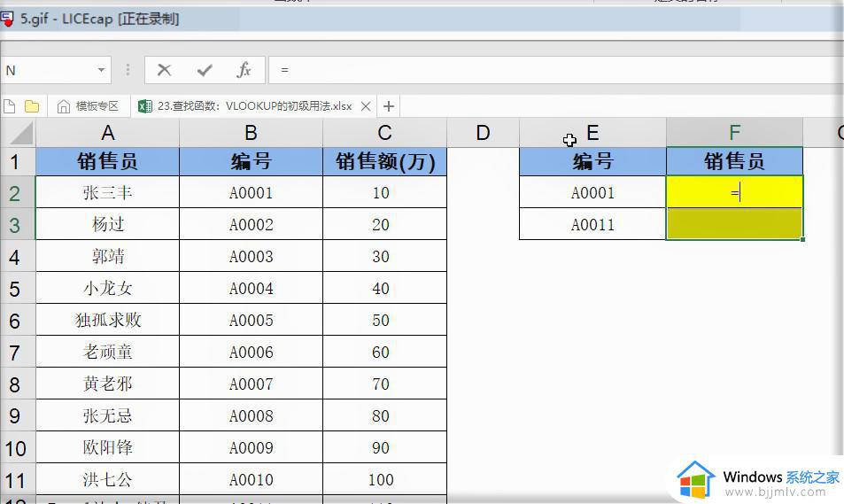Confirm formula with the checkmark button

[x=205, y=70]
